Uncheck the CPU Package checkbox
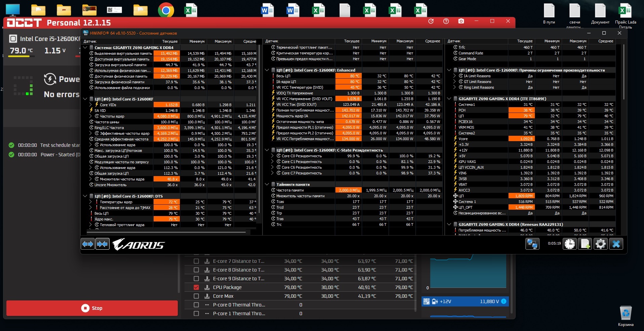Viewport: 644px width, 331px height. pyautogui.click(x=196, y=287)
